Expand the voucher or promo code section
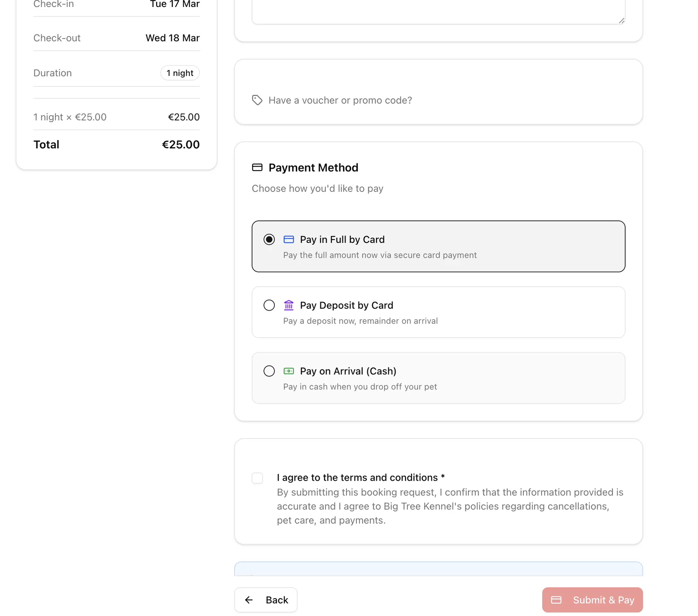 pos(438,100)
